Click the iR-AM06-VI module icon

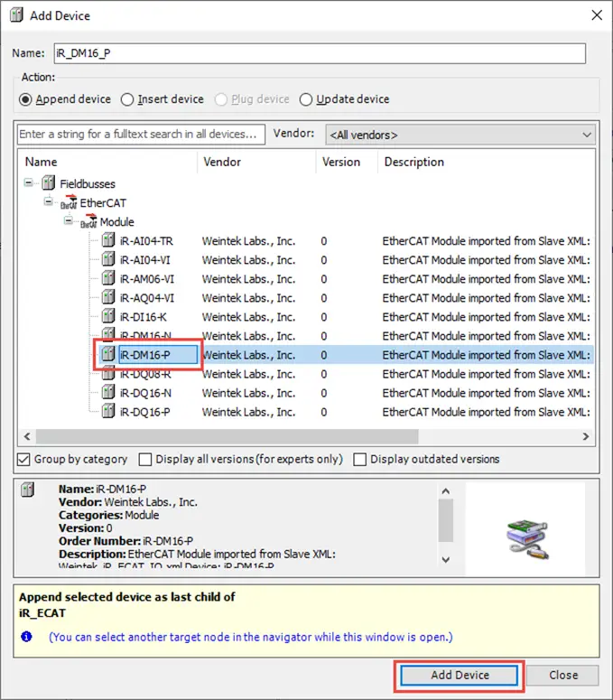click(x=108, y=278)
